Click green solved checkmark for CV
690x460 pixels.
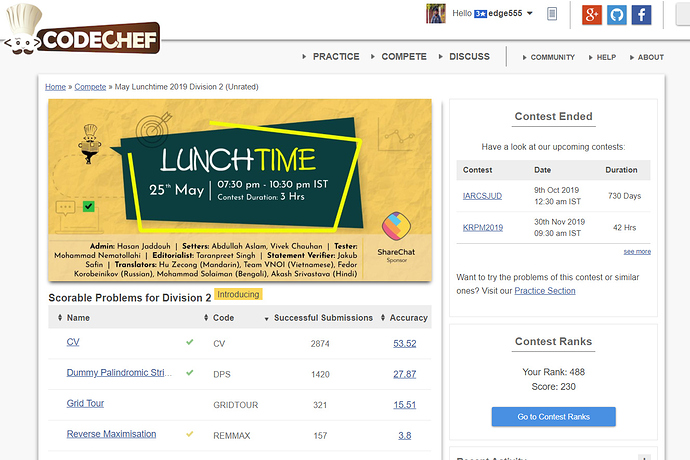click(x=190, y=342)
